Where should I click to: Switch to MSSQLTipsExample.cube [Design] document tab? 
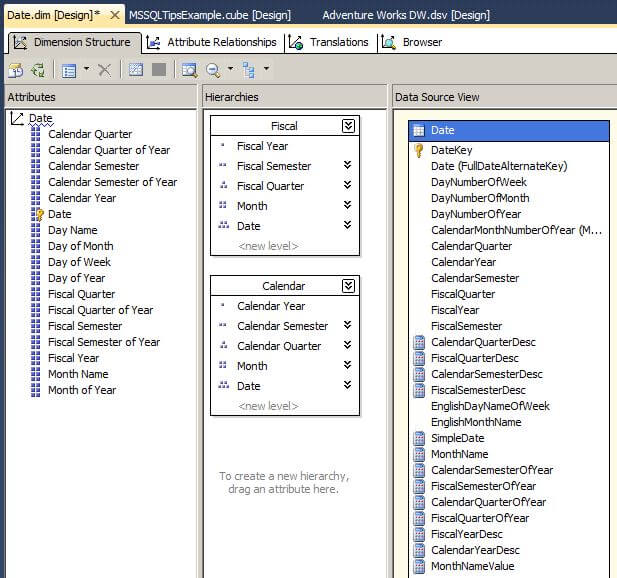coord(212,15)
